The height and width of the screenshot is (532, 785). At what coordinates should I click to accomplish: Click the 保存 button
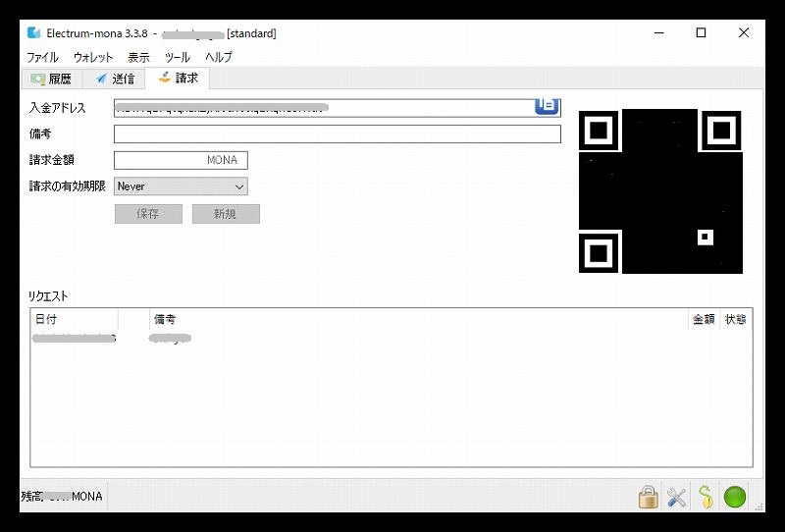(x=148, y=214)
